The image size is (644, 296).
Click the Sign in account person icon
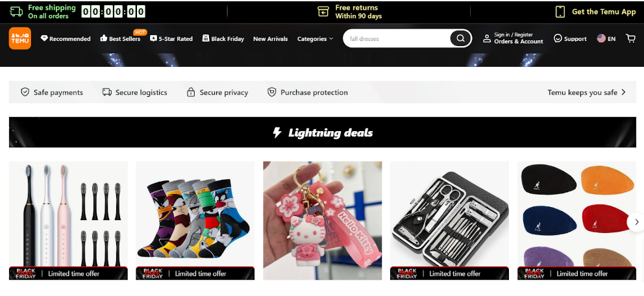tap(487, 38)
